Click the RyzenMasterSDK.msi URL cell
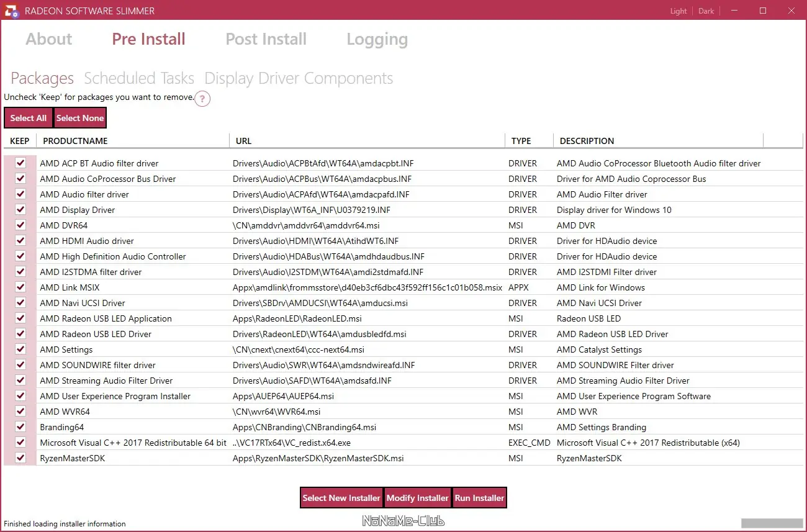This screenshot has width=807, height=532. click(x=318, y=458)
